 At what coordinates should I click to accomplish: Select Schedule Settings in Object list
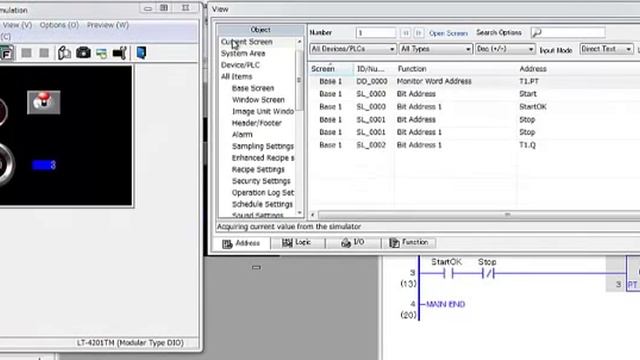(x=262, y=204)
